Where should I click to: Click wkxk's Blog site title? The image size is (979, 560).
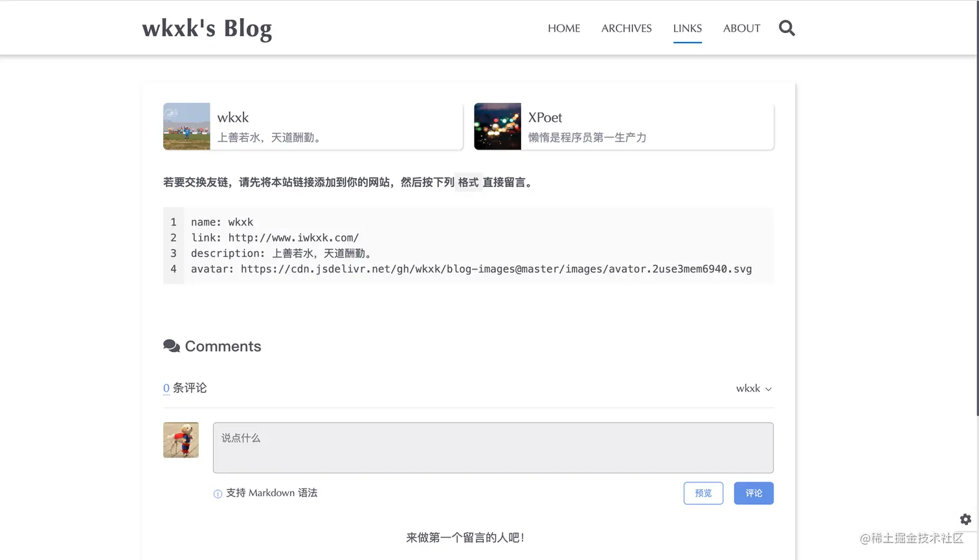[x=207, y=28]
